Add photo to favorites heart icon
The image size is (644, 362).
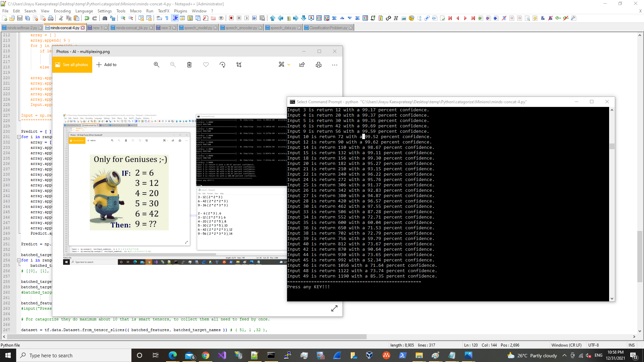[206, 65]
